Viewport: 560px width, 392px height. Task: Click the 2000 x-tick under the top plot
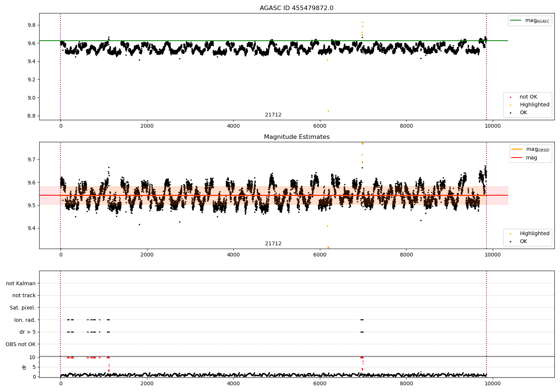click(147, 126)
